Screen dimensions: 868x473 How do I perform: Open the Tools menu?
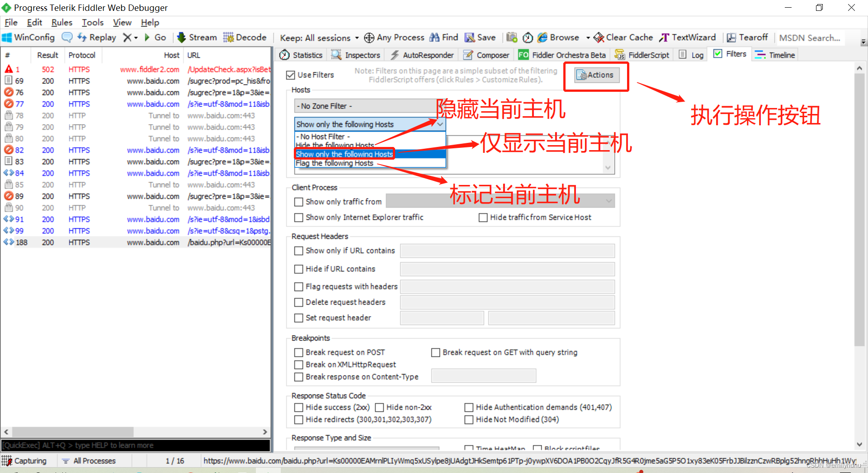93,22
